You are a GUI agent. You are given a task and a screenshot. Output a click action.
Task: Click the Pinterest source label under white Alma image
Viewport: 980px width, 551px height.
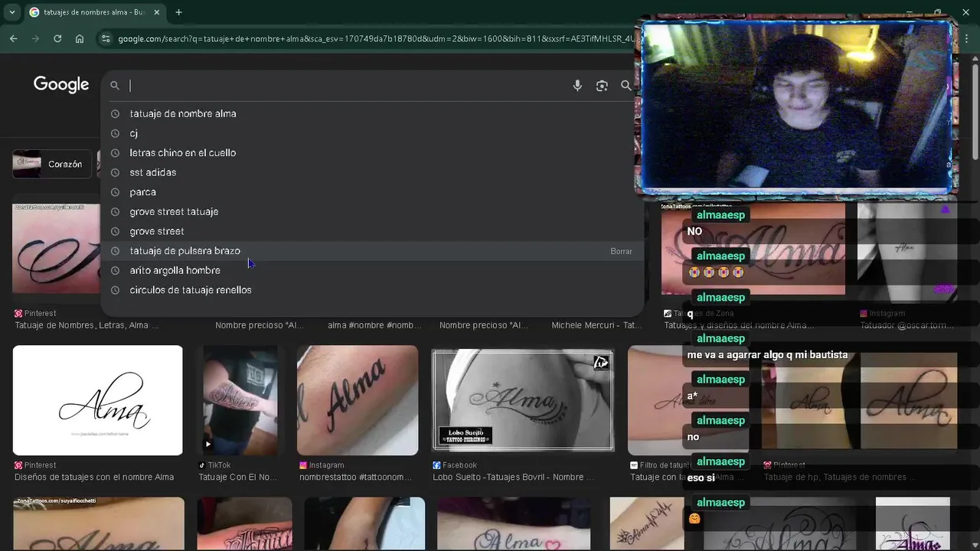[35, 465]
